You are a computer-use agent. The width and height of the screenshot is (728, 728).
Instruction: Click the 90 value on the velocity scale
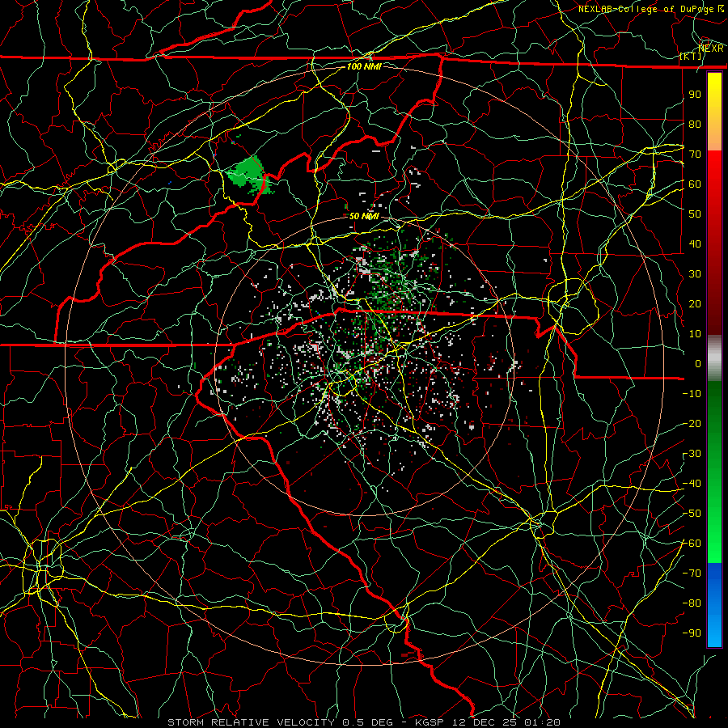click(695, 94)
